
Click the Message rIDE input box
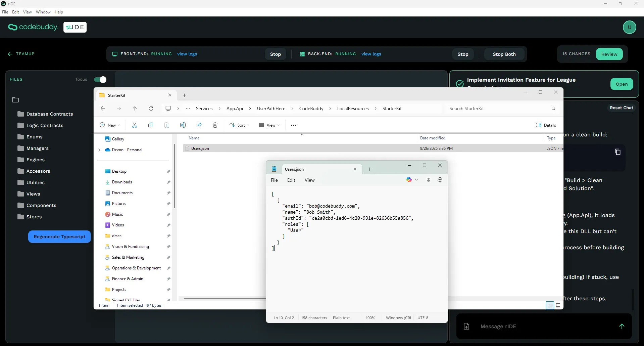click(544, 326)
